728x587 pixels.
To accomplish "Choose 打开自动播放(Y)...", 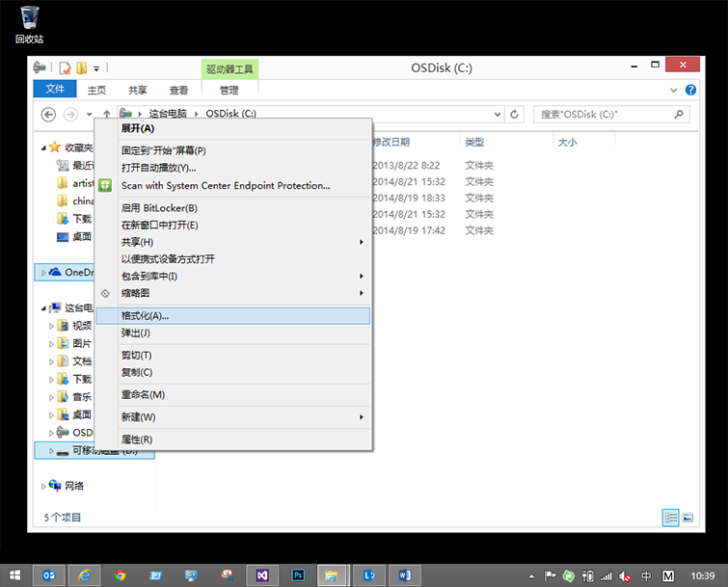I will [x=232, y=168].
